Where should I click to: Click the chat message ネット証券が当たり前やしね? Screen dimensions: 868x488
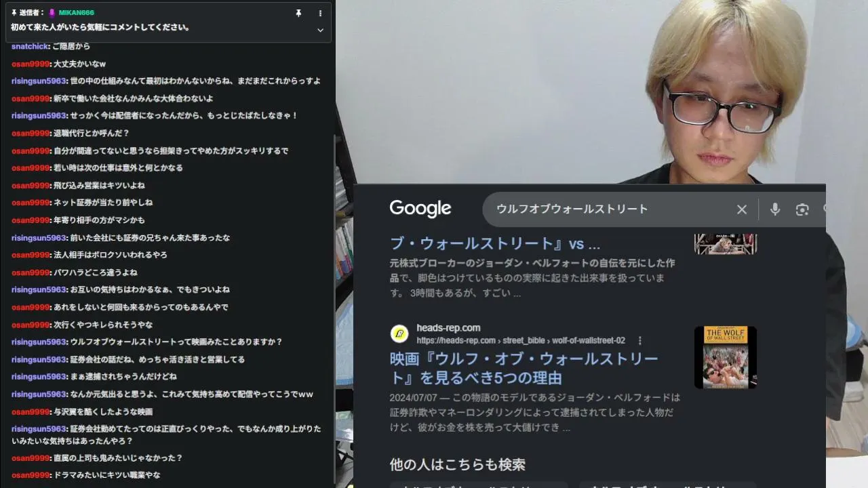pyautogui.click(x=103, y=203)
